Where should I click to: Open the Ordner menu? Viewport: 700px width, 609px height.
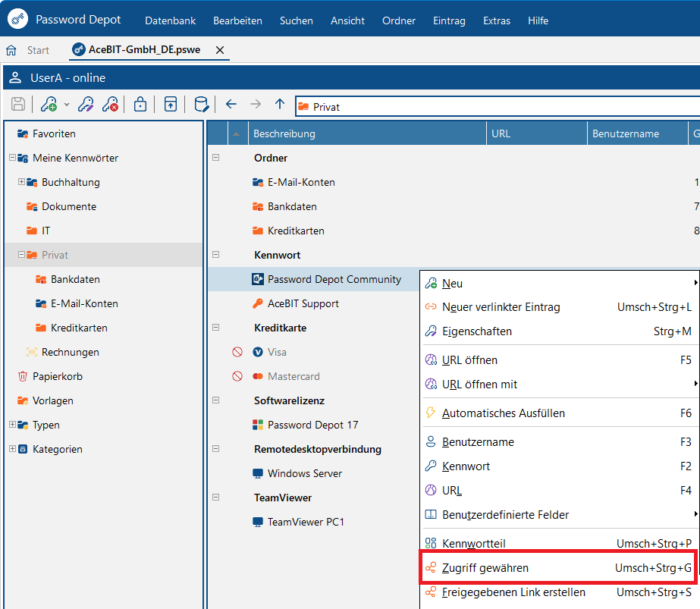pos(399,20)
